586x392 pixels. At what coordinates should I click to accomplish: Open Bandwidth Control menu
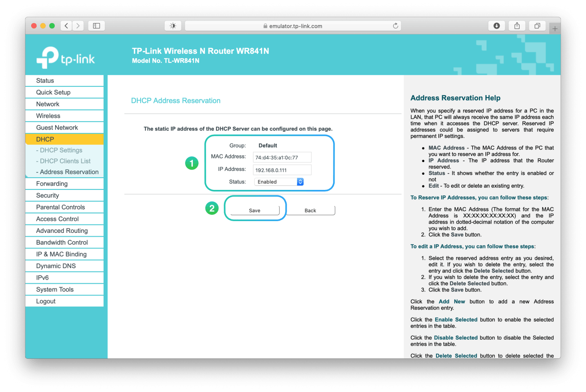point(64,243)
